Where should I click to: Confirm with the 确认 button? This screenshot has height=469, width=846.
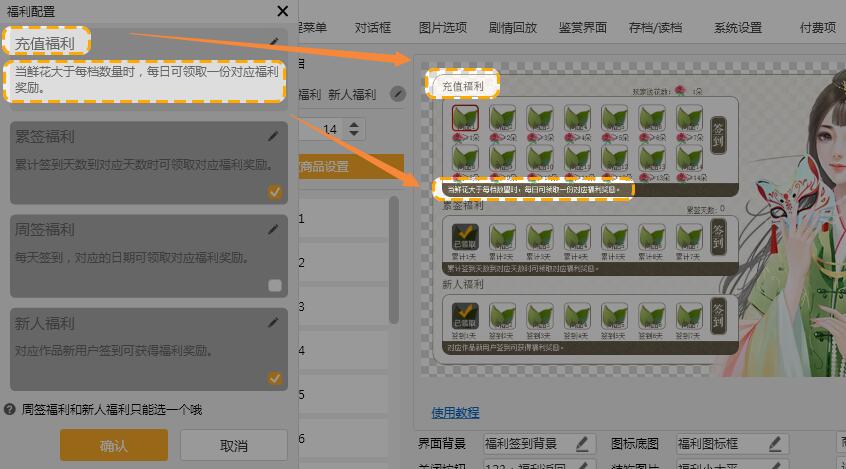tap(113, 446)
